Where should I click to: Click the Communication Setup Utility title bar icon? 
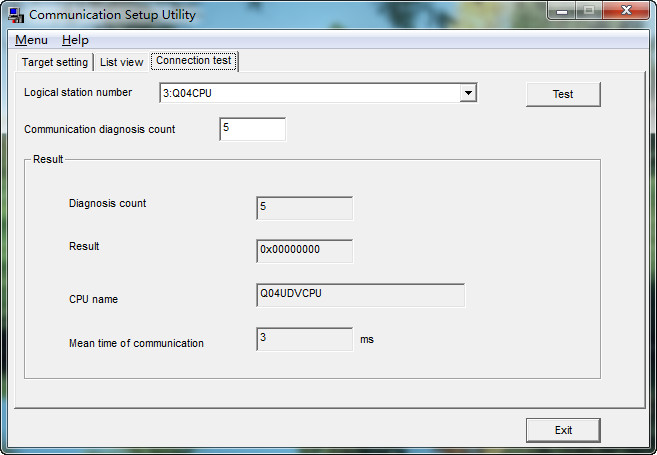16,15
